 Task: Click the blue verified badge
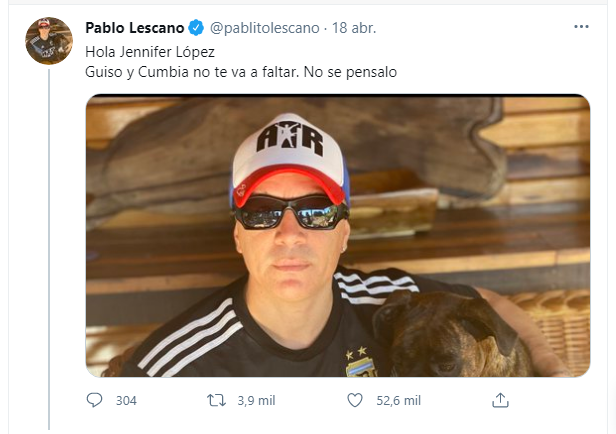tap(196, 28)
